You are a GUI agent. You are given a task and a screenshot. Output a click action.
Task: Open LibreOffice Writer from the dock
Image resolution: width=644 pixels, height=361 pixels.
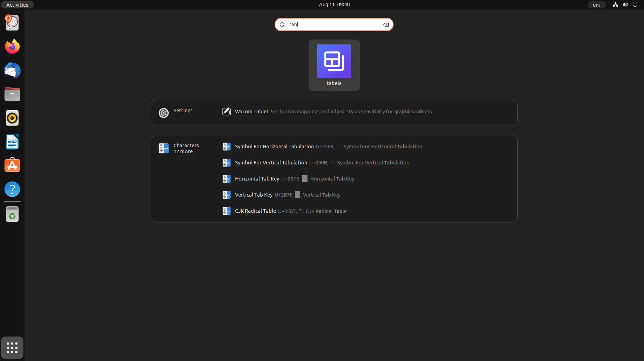pyautogui.click(x=12, y=142)
